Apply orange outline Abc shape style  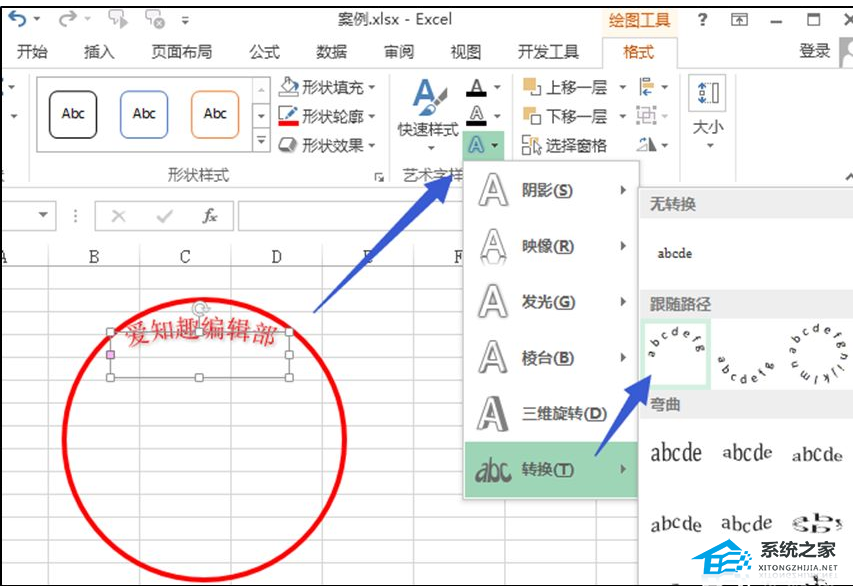pos(215,114)
